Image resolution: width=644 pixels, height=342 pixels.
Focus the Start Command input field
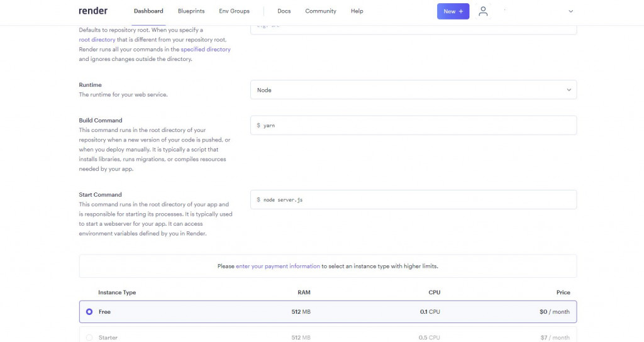tap(413, 199)
